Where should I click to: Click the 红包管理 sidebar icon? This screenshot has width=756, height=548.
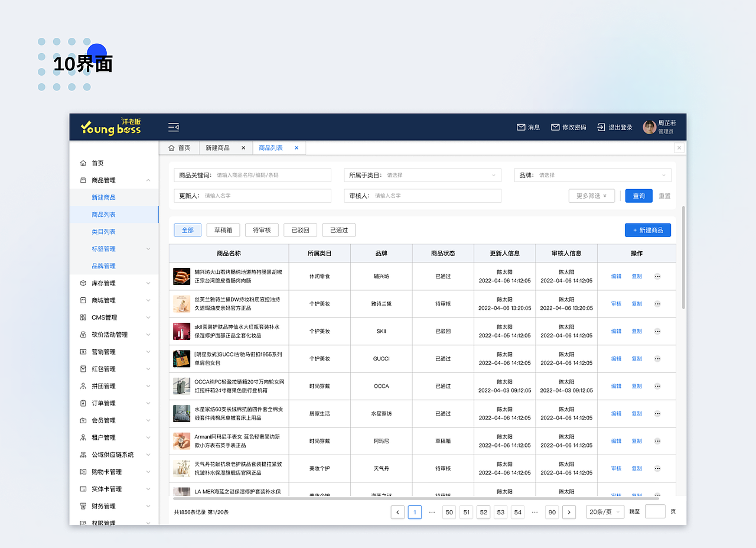click(83, 368)
